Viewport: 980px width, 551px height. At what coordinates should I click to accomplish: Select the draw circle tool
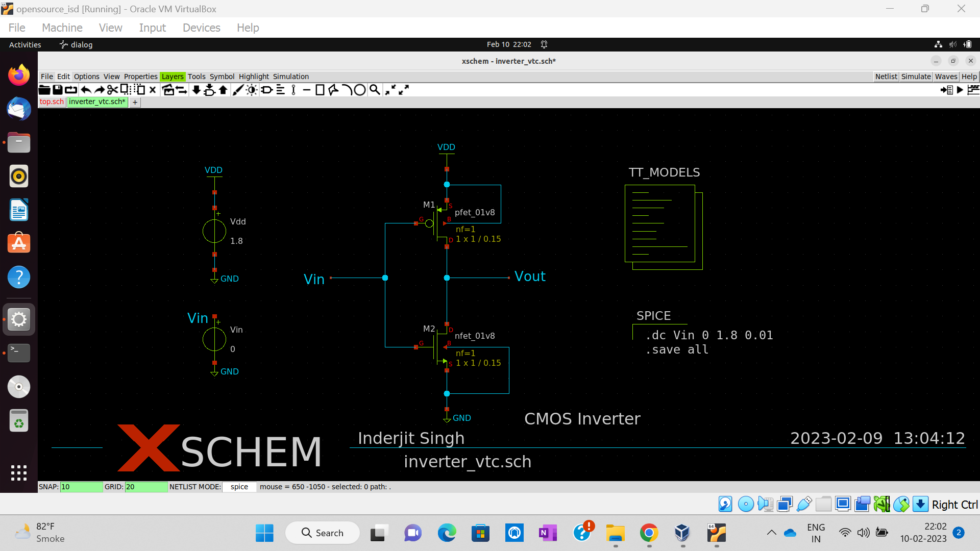click(360, 90)
